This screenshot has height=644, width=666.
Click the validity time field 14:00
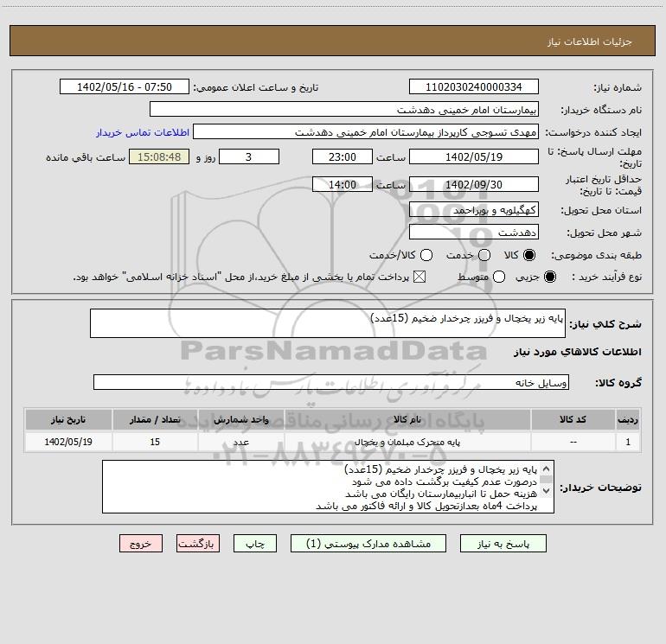(343, 184)
